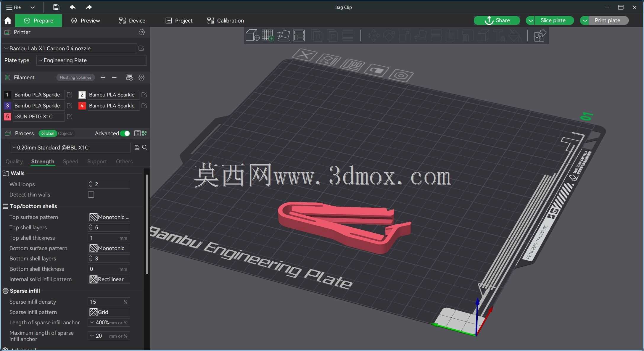Enable Detect thin walls checkbox

click(x=91, y=195)
